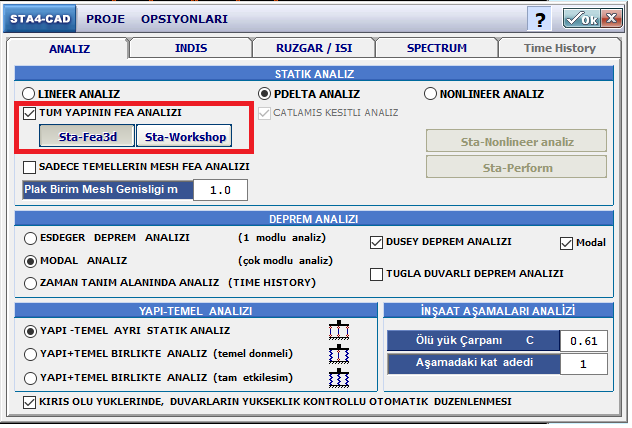Go to the SPECTRUM tab

[x=436, y=48]
